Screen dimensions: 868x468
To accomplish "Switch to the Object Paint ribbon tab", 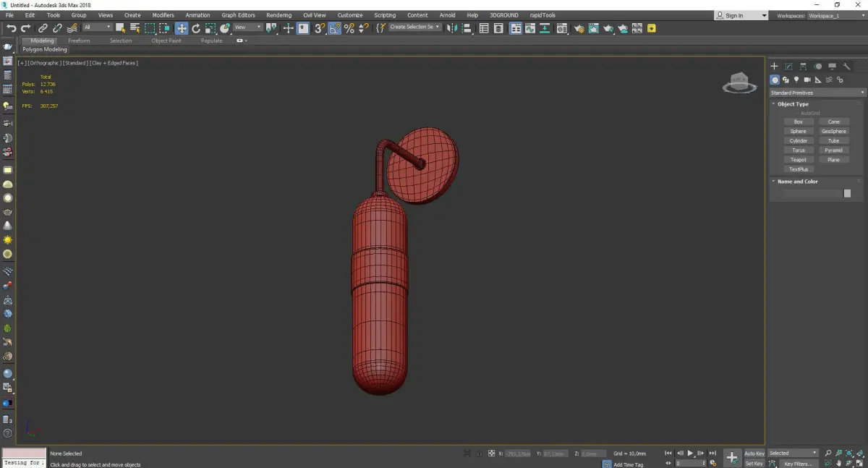I will point(166,41).
